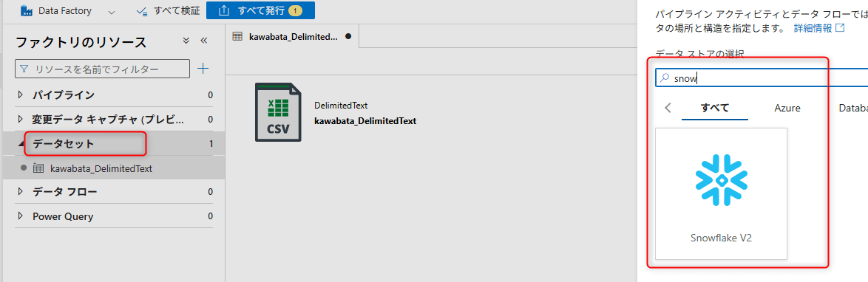Choose the Snowflake V2 connector tile

(722, 194)
